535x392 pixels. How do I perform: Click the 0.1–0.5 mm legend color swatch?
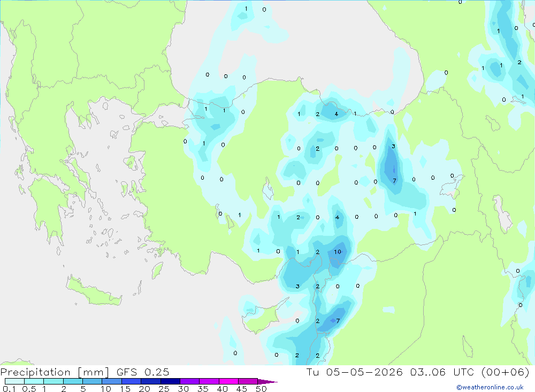(14, 381)
